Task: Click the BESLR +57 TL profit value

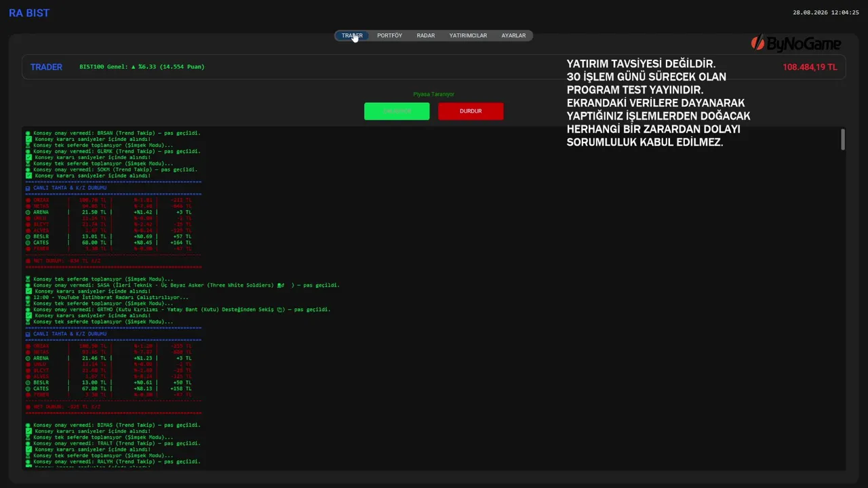Action: coord(183,237)
